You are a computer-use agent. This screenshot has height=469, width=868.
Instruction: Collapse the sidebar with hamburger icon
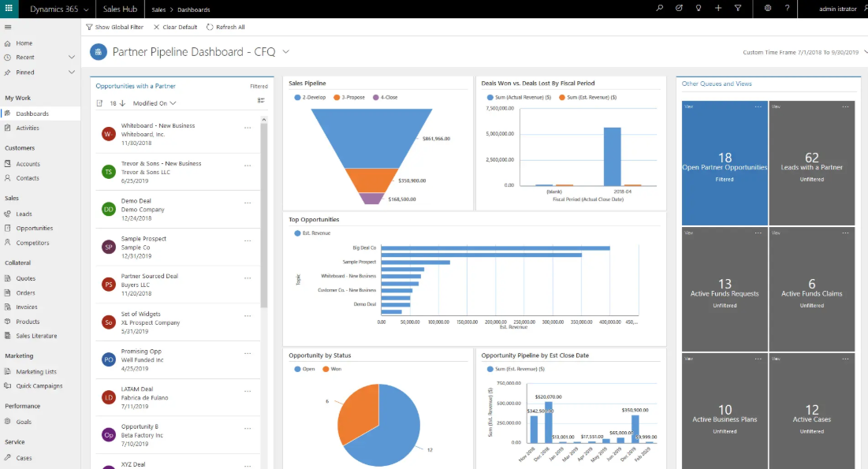click(8, 27)
